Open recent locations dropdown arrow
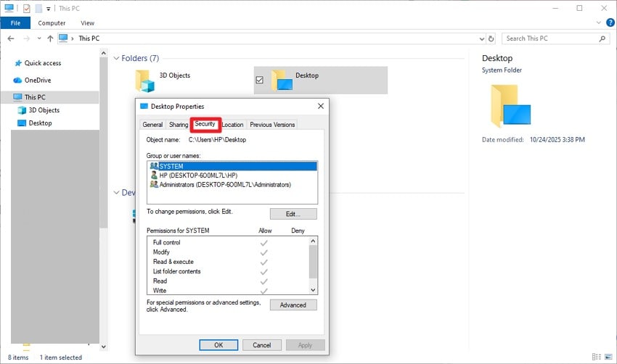Viewport: 617px width, 364px height. point(39,38)
